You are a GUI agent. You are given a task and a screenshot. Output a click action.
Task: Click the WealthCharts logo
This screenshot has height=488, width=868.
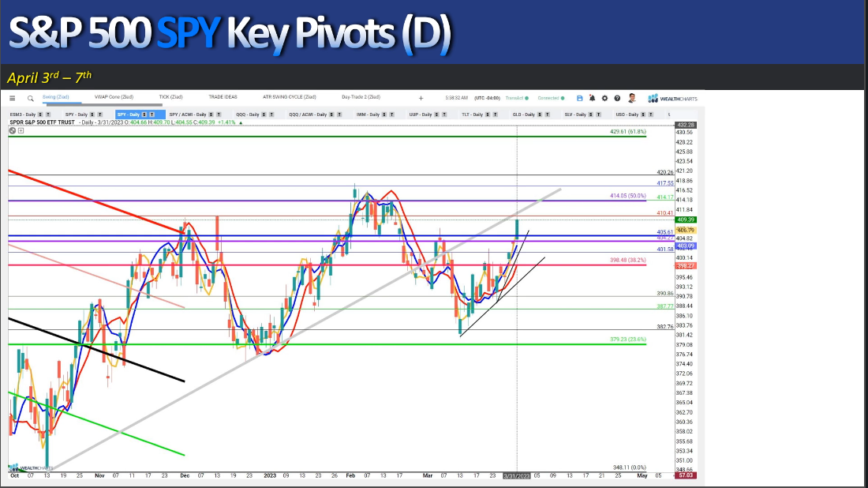(672, 99)
